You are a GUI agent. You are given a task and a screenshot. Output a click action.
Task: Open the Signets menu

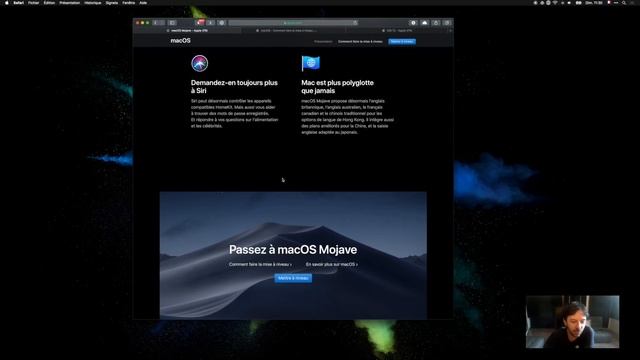112,3
